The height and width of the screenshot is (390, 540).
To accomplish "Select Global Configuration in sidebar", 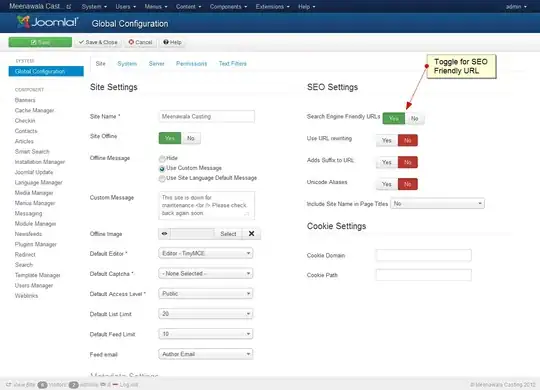I will click(x=46, y=71).
